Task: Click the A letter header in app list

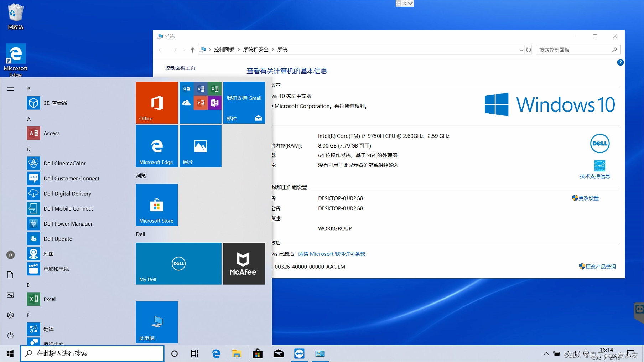Action: pos(29,119)
